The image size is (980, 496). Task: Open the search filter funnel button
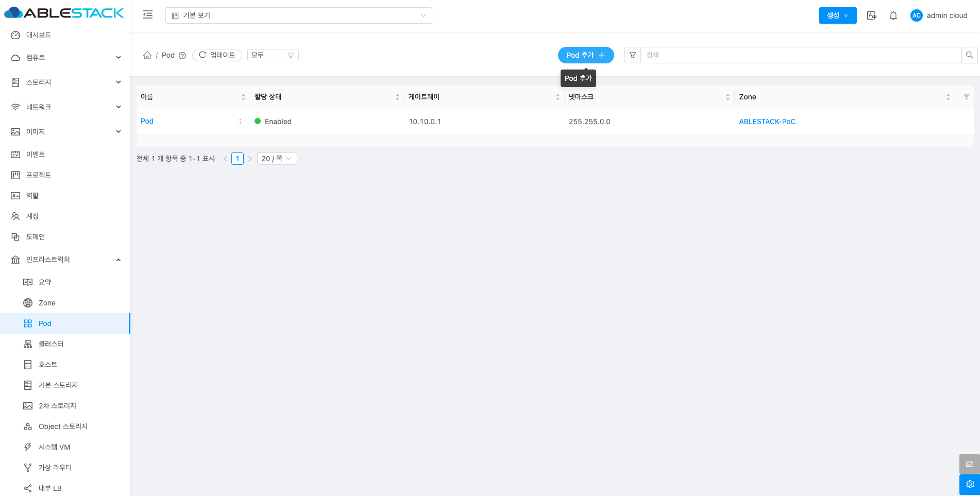[633, 55]
